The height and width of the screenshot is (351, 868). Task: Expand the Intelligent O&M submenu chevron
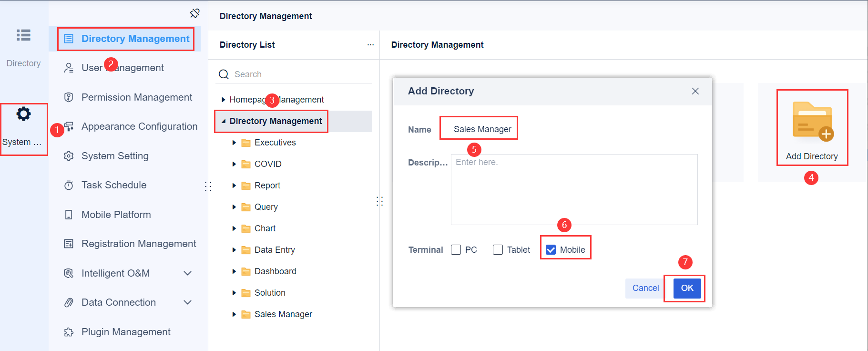(188, 273)
